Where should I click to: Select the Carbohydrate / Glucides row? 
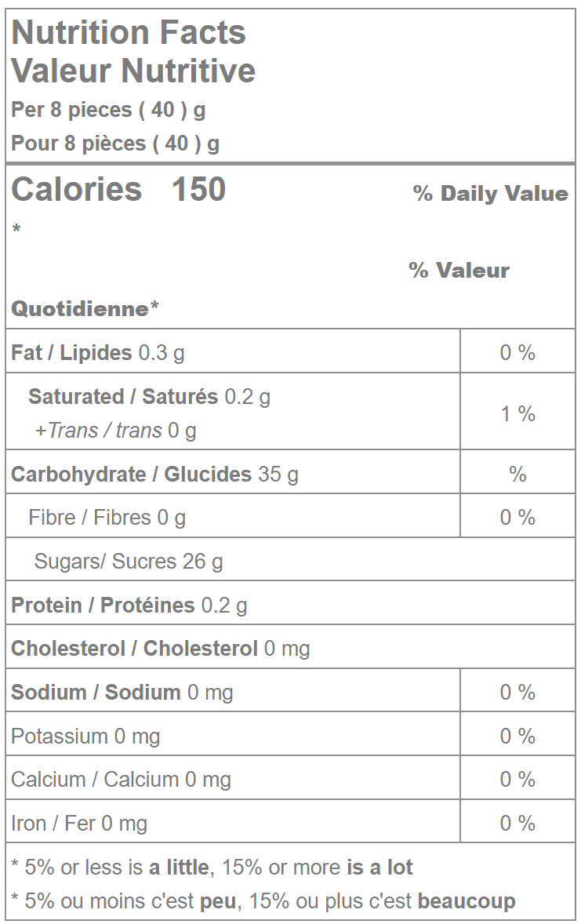coord(154,475)
